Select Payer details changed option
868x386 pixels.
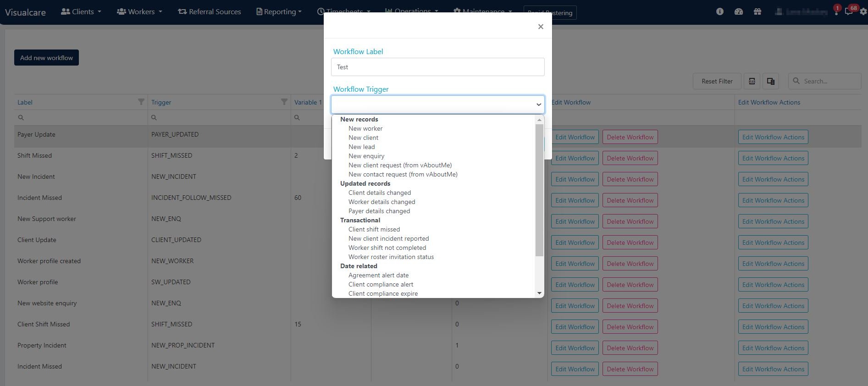pyautogui.click(x=379, y=211)
